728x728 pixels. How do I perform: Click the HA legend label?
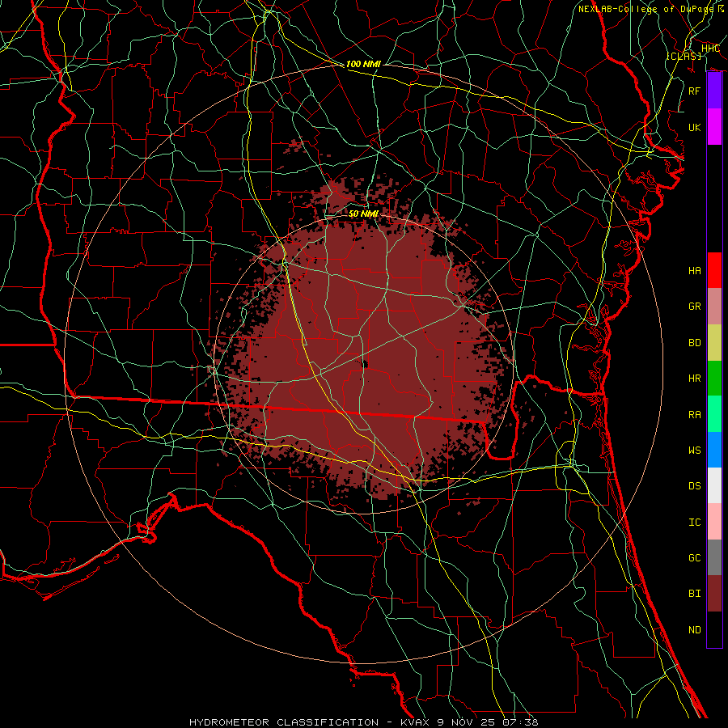(695, 270)
